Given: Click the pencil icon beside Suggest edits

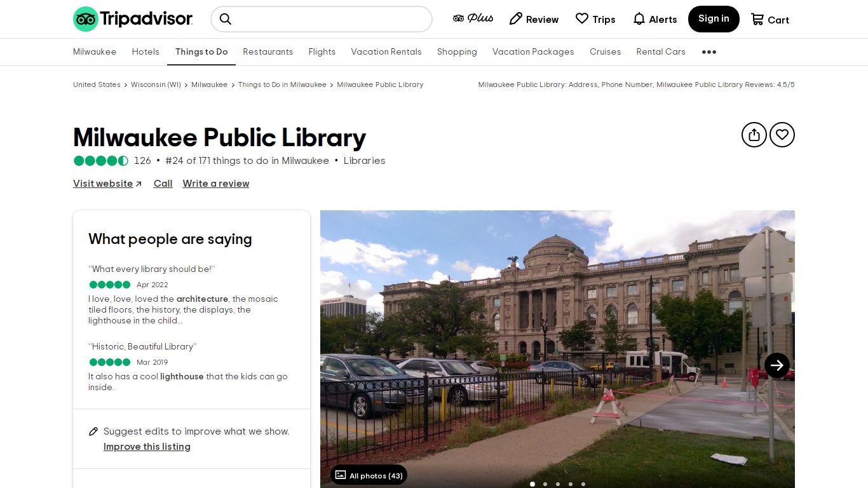Looking at the screenshot, I should pyautogui.click(x=93, y=431).
